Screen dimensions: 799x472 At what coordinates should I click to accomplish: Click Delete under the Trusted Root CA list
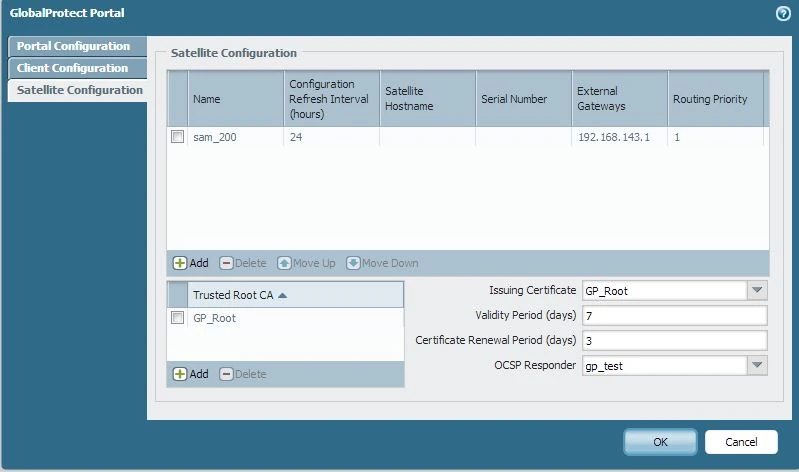click(x=243, y=374)
